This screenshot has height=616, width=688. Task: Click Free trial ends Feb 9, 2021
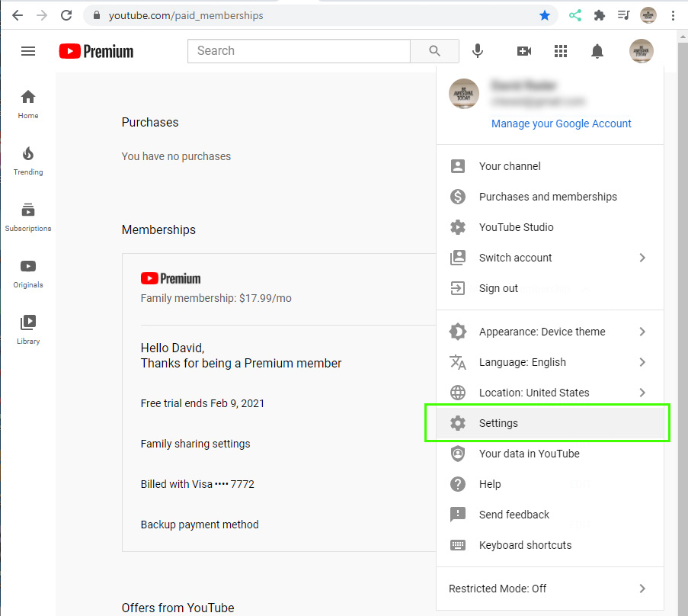(x=202, y=403)
